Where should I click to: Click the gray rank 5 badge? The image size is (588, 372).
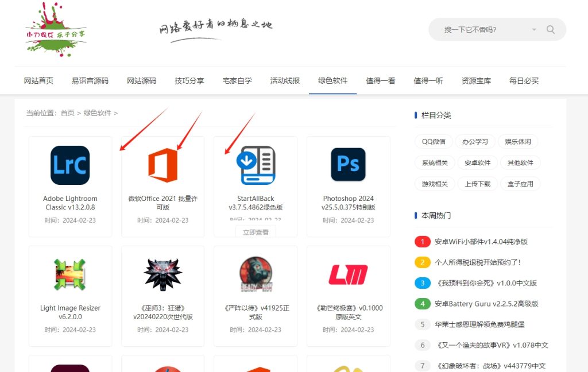pyautogui.click(x=423, y=324)
